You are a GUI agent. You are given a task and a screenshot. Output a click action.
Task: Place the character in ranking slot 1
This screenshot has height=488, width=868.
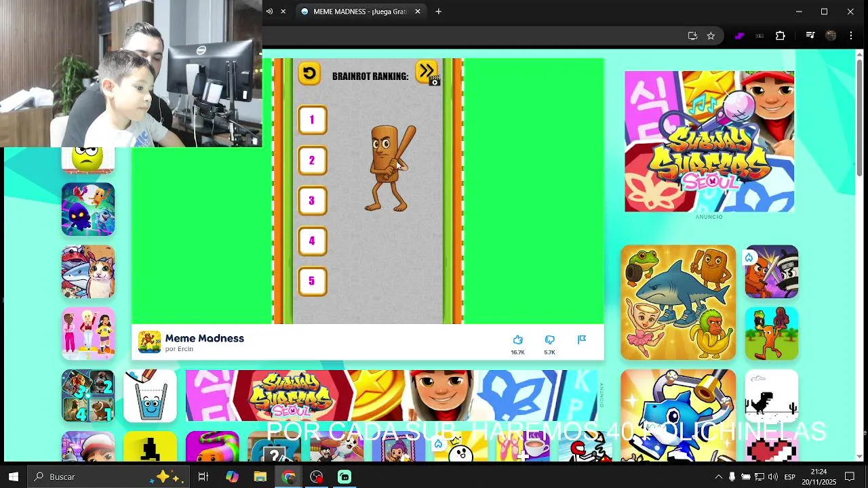(x=312, y=120)
